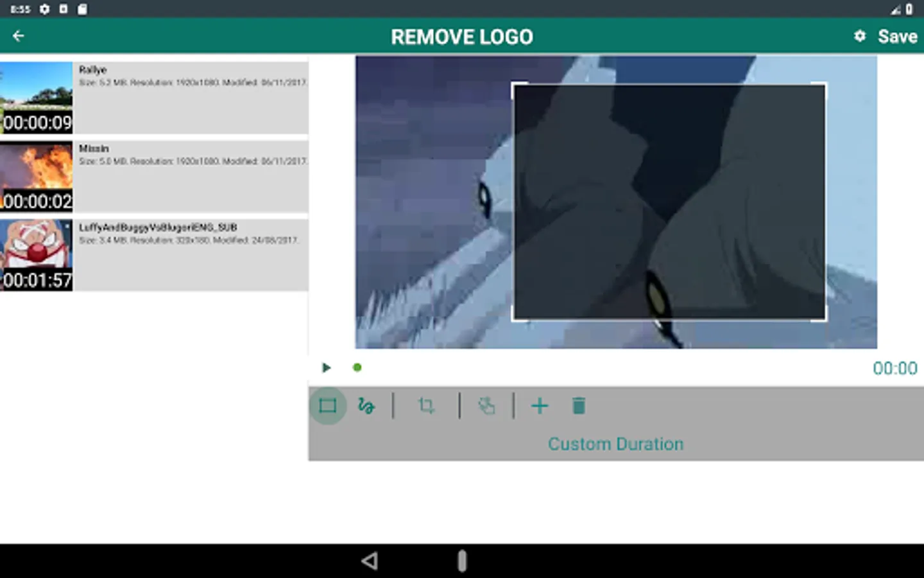Add a new region with plus icon

540,406
